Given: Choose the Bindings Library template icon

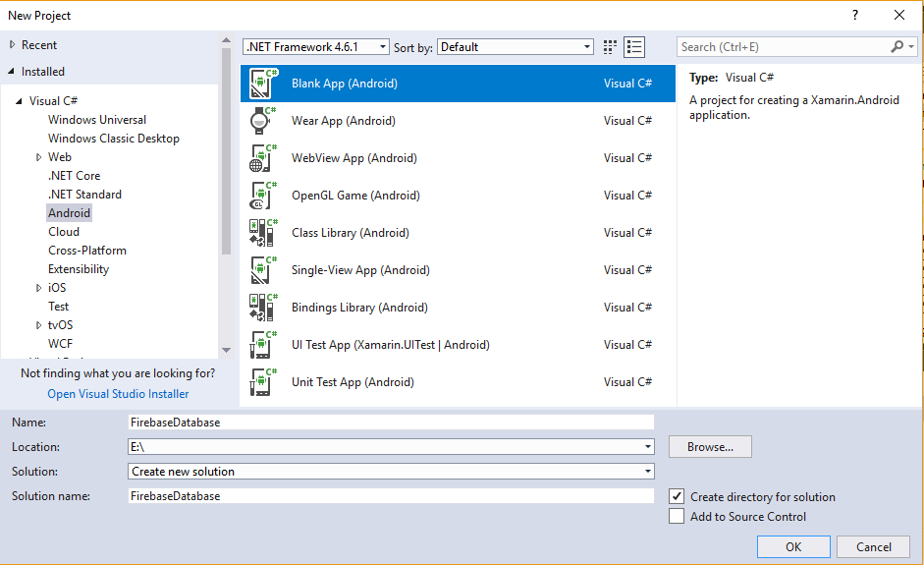Looking at the screenshot, I should click(261, 308).
